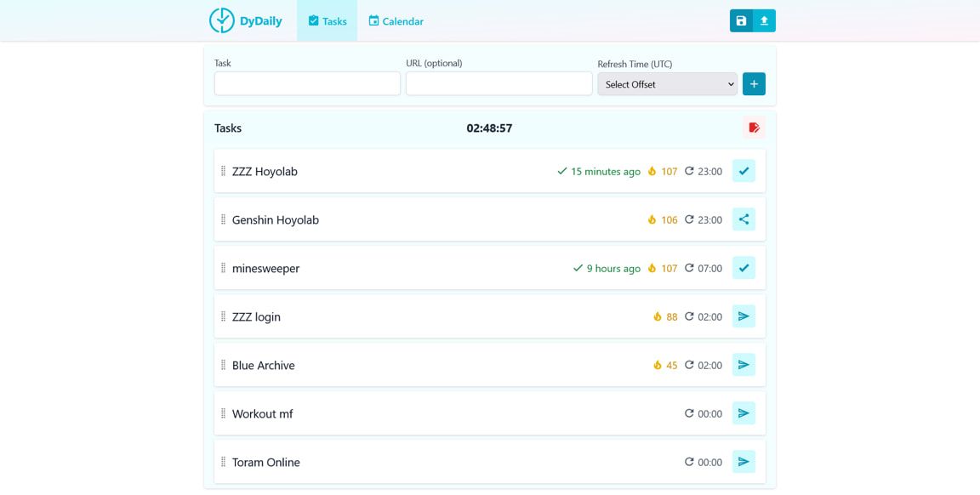Click the red notes icon in Tasks header
Image resolution: width=980 pixels, height=495 pixels.
(754, 128)
